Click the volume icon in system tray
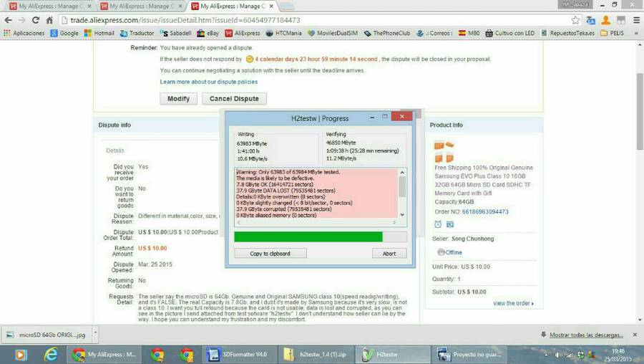 (x=557, y=355)
